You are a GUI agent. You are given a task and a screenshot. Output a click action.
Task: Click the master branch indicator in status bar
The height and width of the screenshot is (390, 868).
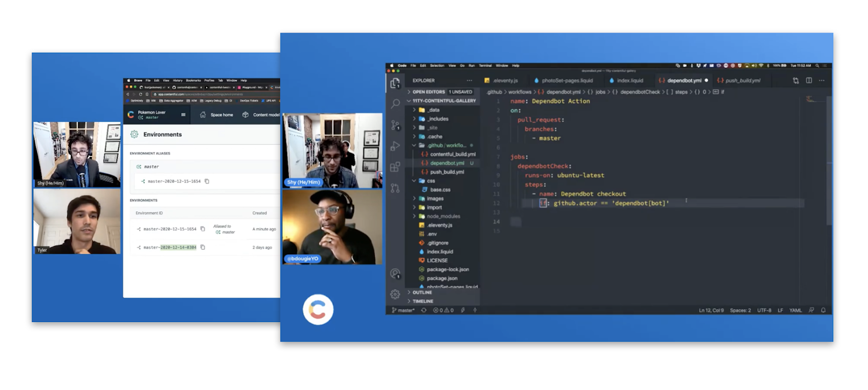403,310
